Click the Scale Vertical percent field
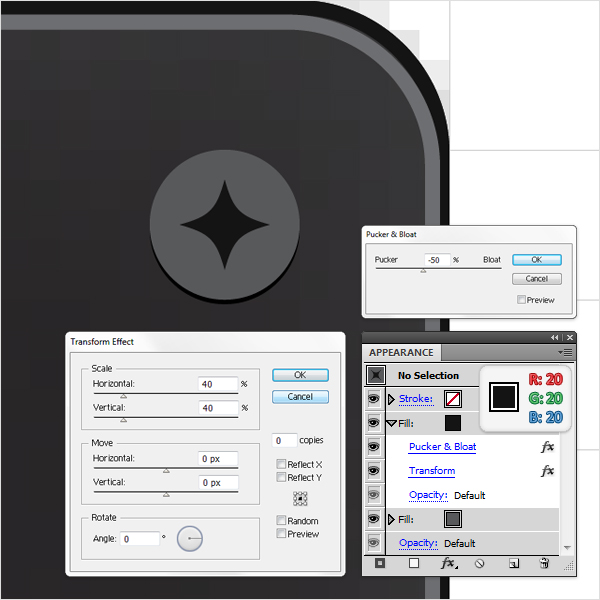Screen dimensions: 600x600 pyautogui.click(x=218, y=408)
